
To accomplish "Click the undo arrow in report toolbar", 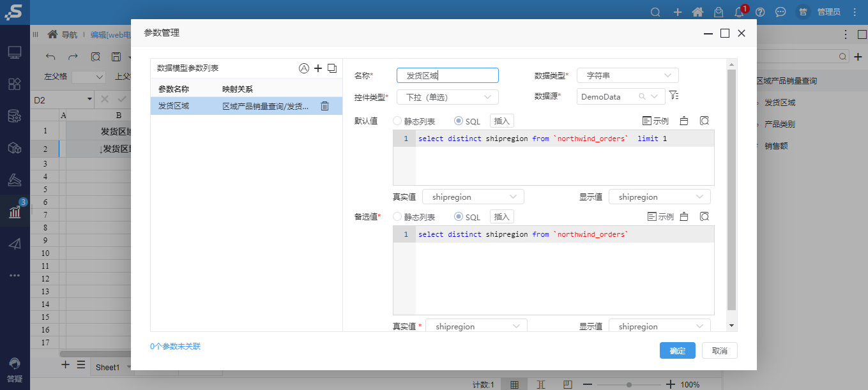I will click(x=51, y=57).
